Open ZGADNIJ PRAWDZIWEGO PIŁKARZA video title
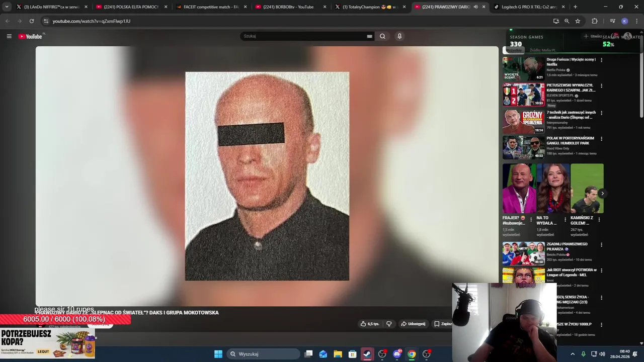The image size is (644, 362). coord(567,246)
